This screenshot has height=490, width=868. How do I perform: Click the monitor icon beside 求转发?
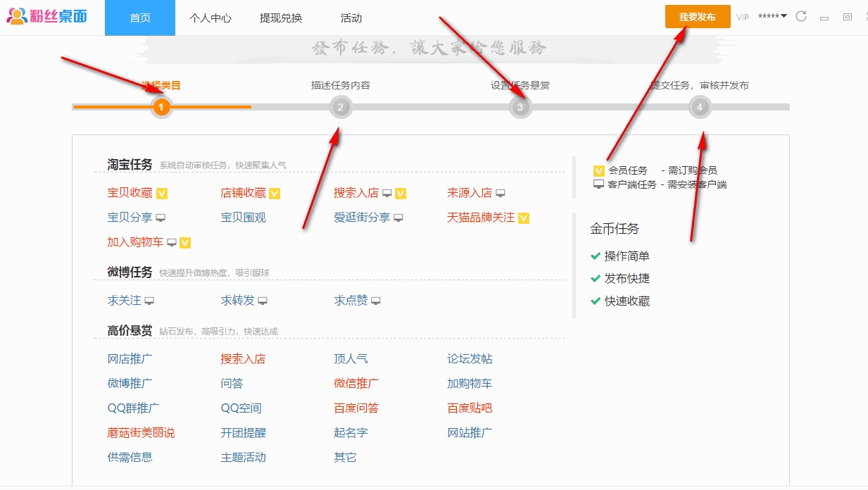263,301
